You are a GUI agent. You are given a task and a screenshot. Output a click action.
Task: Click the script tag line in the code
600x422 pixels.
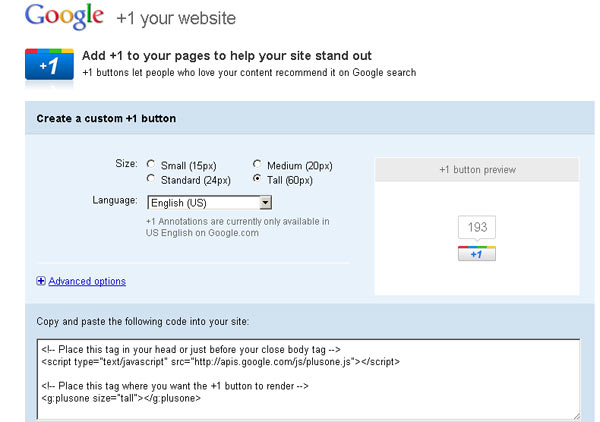pos(220,362)
